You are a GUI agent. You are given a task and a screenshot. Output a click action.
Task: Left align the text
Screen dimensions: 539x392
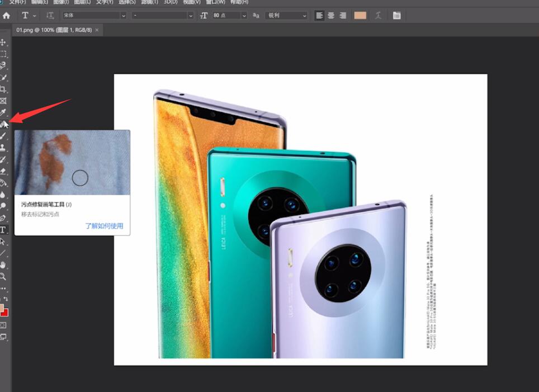tap(319, 16)
